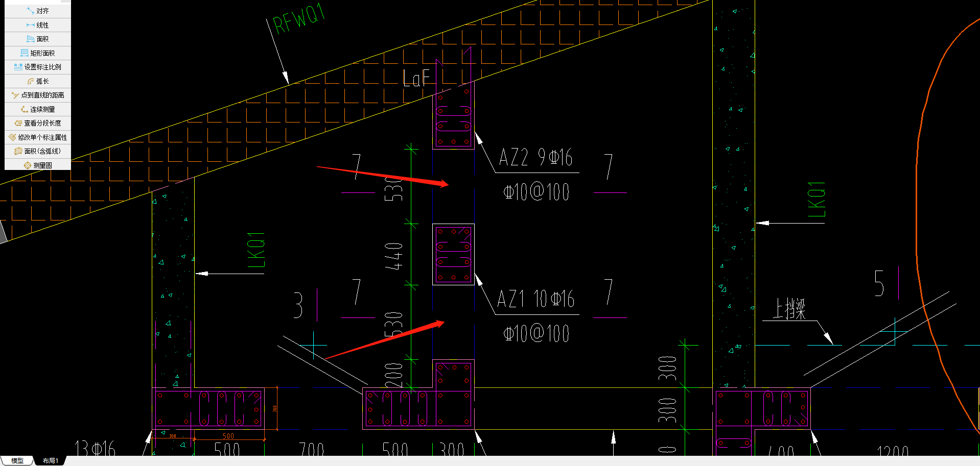This screenshot has height=466, width=980.
Task: Start the 连续测量 continuous measurement tool
Action: click(x=38, y=109)
